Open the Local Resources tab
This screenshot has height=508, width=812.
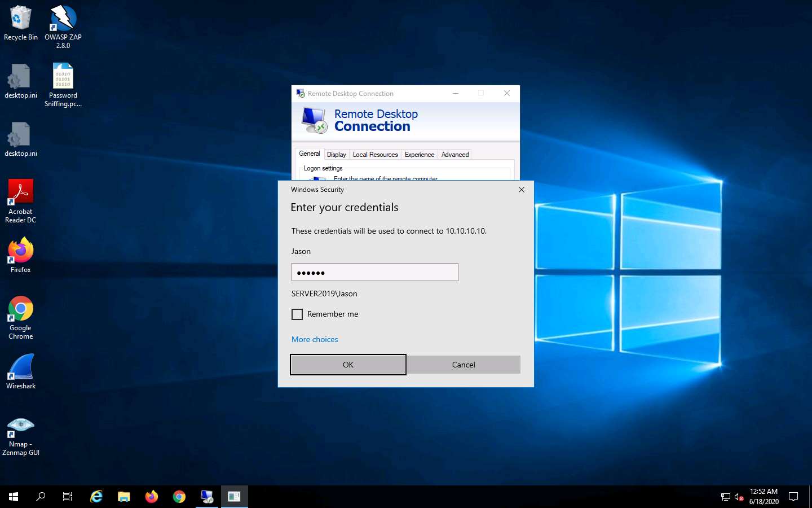click(x=376, y=155)
